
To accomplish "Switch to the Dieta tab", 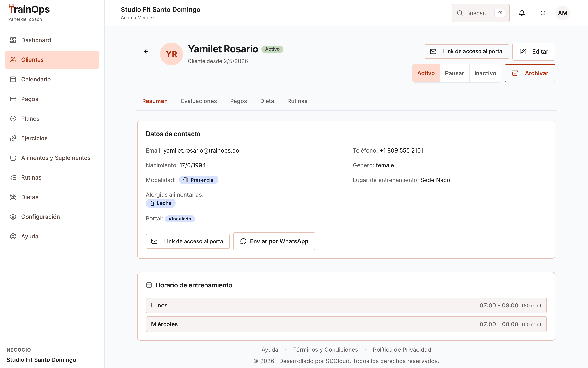I will (267, 101).
